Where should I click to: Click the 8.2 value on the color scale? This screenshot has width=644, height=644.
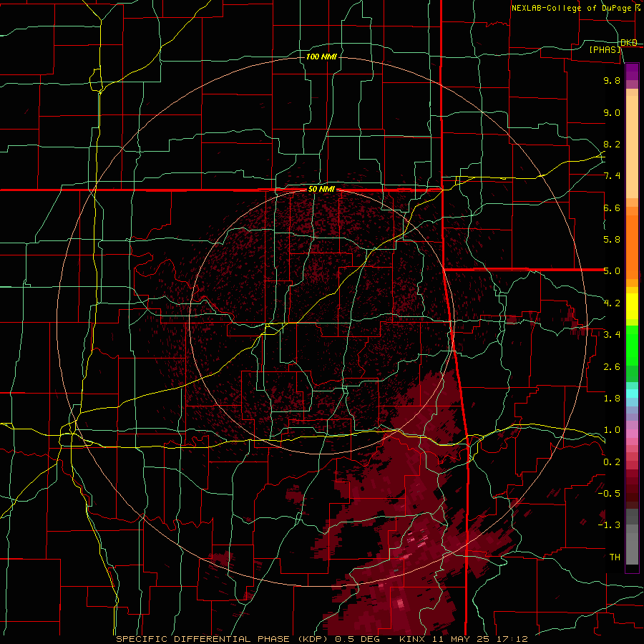tap(612, 144)
